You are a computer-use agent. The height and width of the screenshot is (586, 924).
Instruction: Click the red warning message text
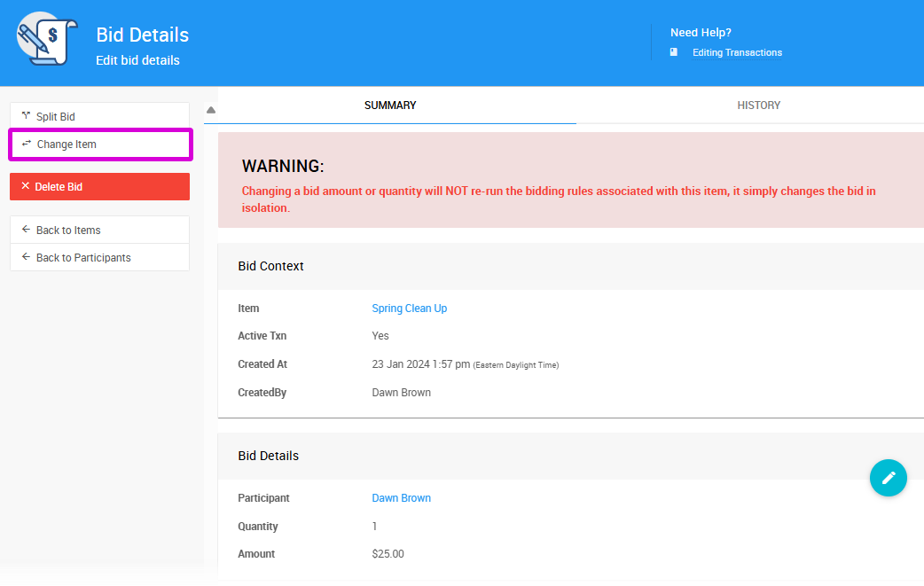click(559, 199)
